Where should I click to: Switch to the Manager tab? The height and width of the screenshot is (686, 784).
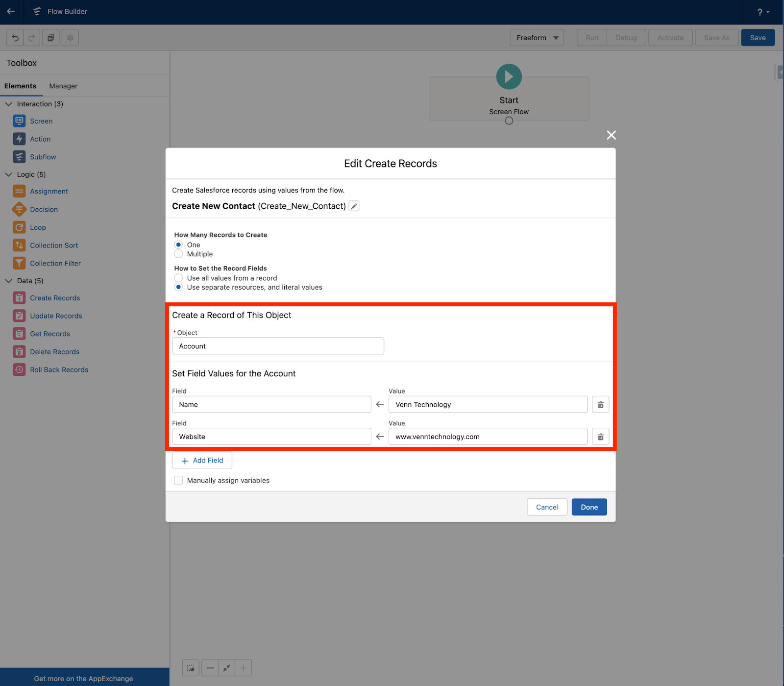[x=63, y=86]
